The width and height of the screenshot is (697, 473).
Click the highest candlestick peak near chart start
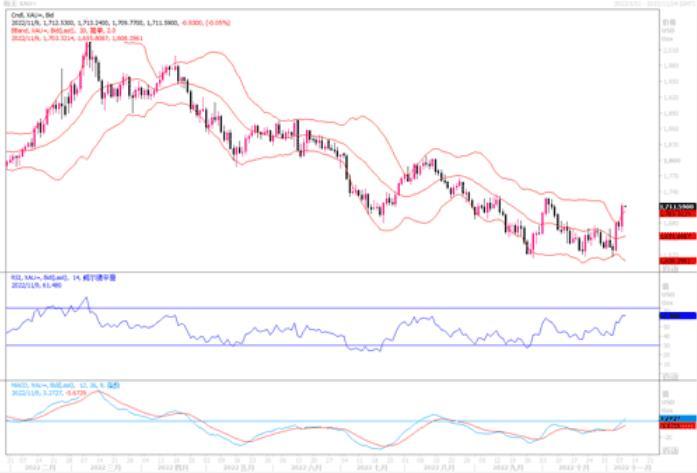tap(86, 47)
